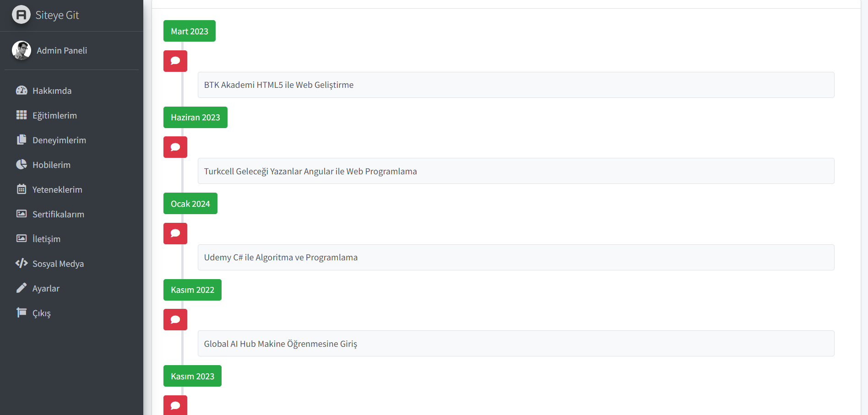This screenshot has height=415, width=868.
Task: Click the red comment icon under Ocak 2024
Action: point(175,233)
